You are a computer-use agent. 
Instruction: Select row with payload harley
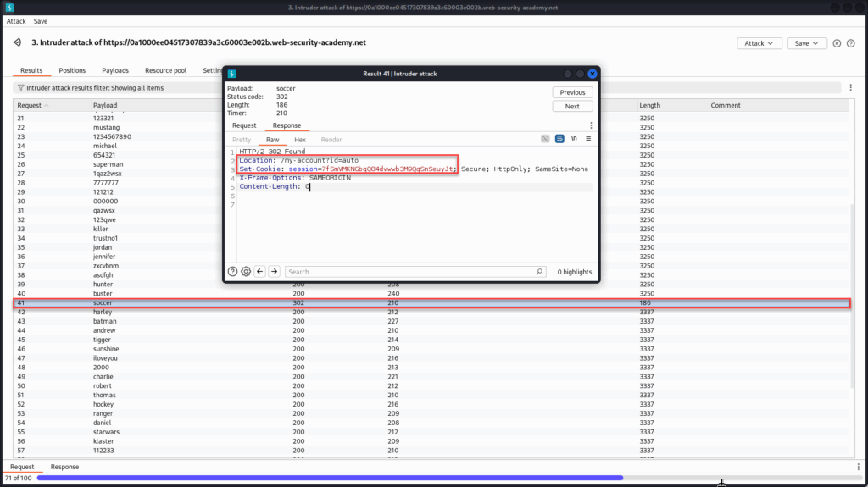click(x=431, y=313)
